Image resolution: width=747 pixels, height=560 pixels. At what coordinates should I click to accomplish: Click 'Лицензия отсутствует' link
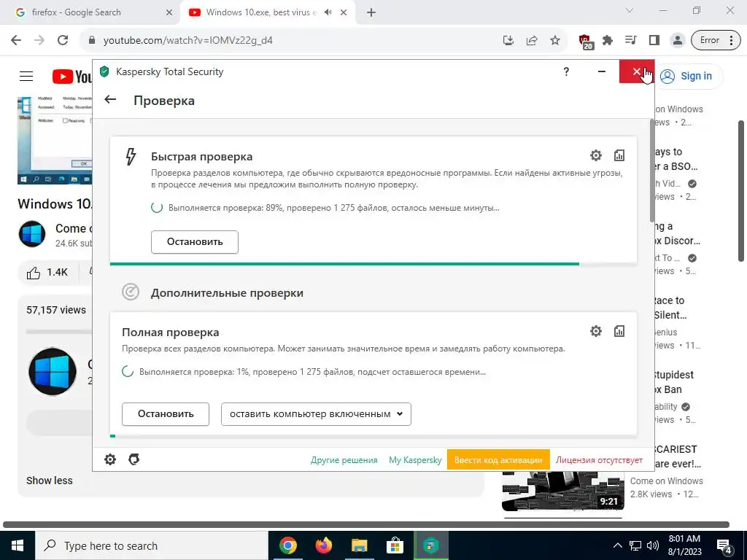coord(599,460)
